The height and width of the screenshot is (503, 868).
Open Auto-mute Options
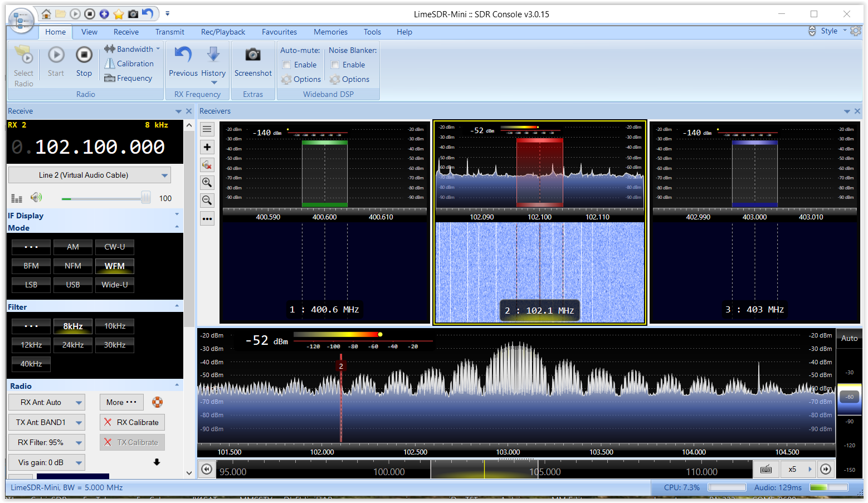[x=301, y=79]
